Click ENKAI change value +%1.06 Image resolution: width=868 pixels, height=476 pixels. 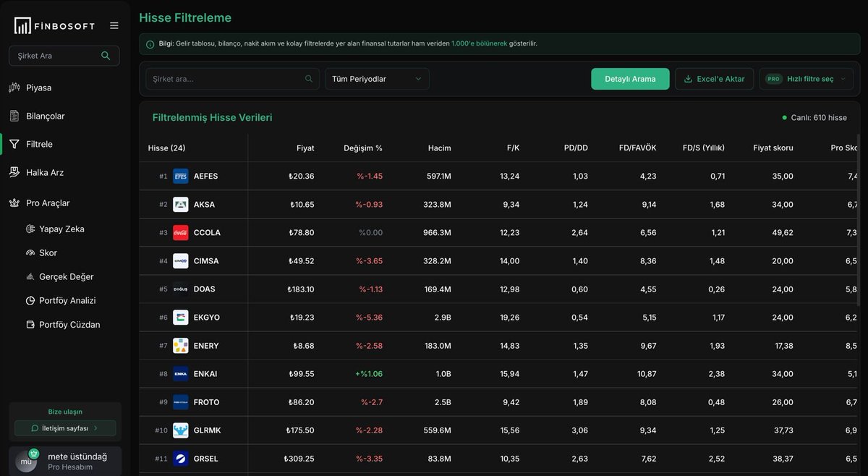(368, 374)
